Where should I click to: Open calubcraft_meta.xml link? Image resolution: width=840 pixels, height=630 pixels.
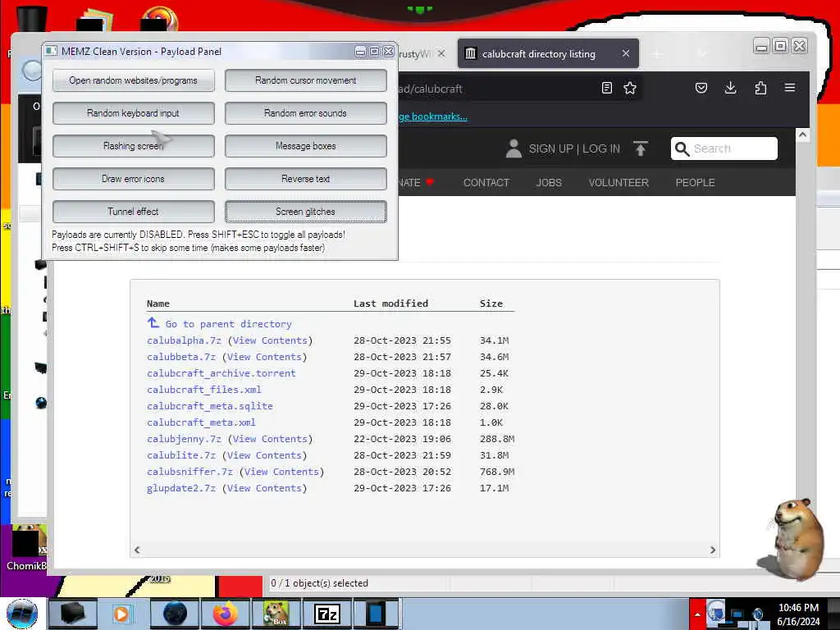tap(202, 422)
